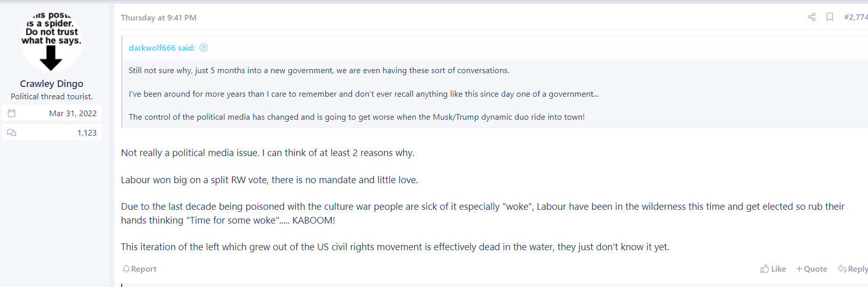This screenshot has width=868, height=287.
Task: Click the share icon for this post
Action: click(x=812, y=17)
